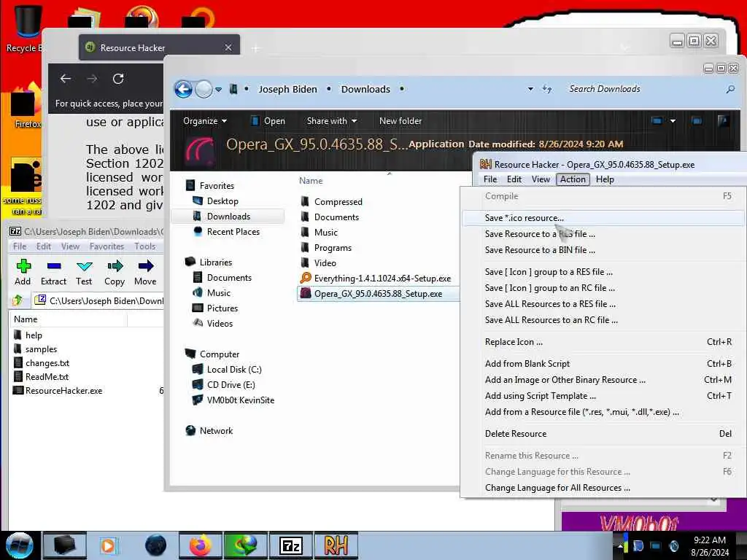Screen dimensions: 747x560
Task: Click the Explorer refresh address icon
Action: (547, 89)
